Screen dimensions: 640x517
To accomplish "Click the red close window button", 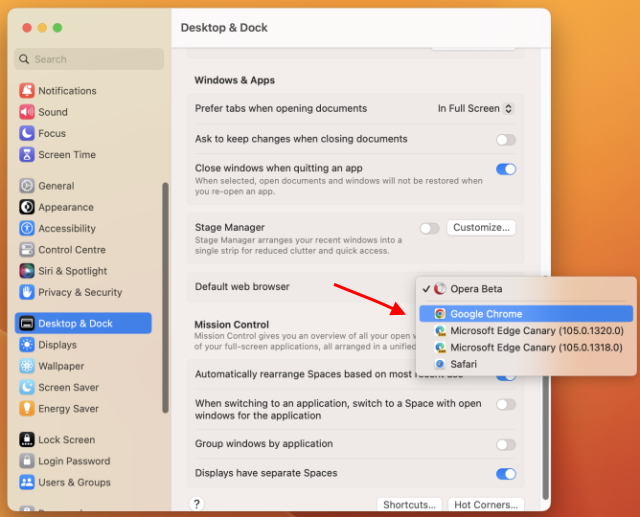I will click(27, 28).
